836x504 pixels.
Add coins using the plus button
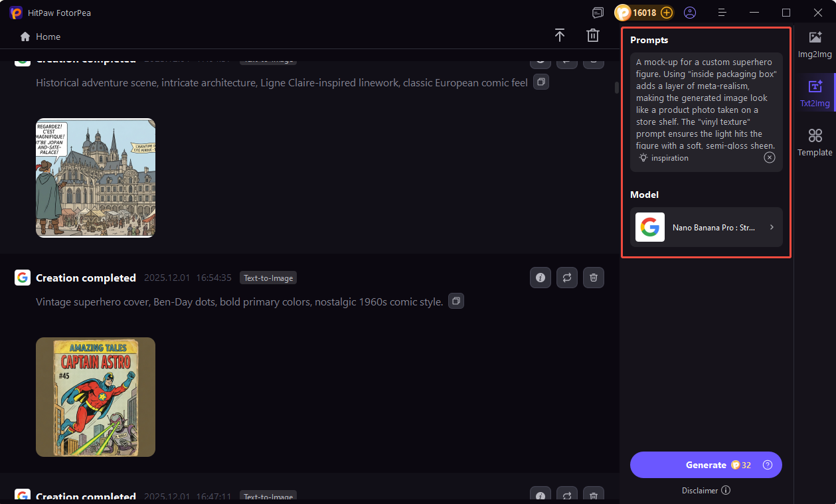tap(667, 13)
